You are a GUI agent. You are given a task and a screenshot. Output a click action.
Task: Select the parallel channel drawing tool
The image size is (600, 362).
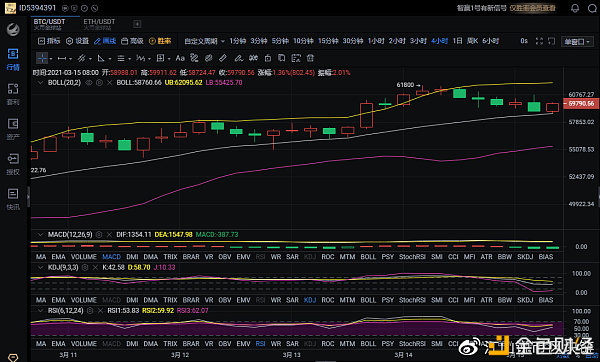click(x=81, y=58)
